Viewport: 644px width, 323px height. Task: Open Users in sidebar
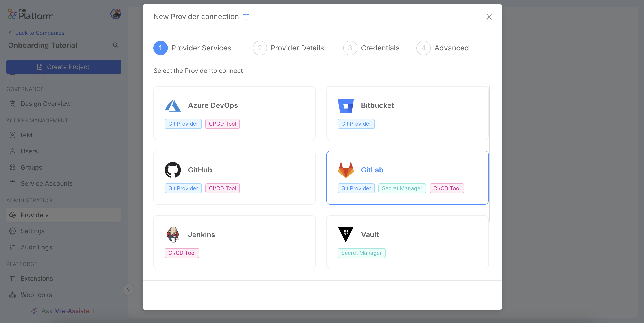tap(64, 151)
